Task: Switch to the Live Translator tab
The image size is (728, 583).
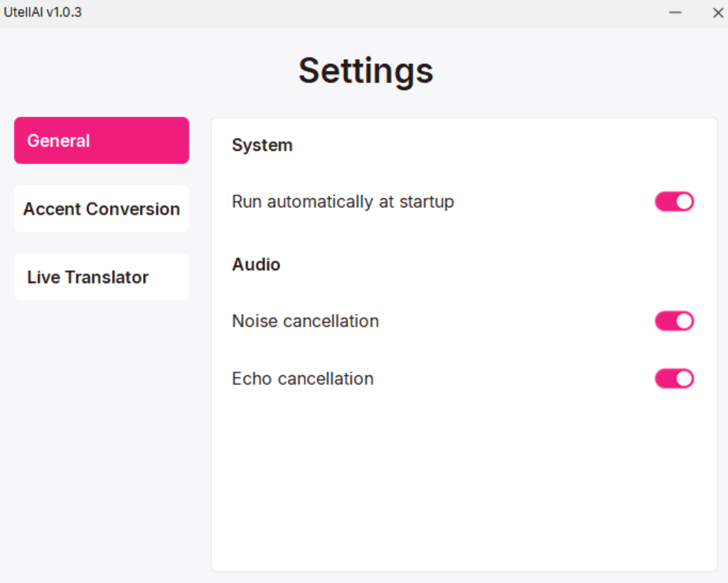Action: coord(102,277)
